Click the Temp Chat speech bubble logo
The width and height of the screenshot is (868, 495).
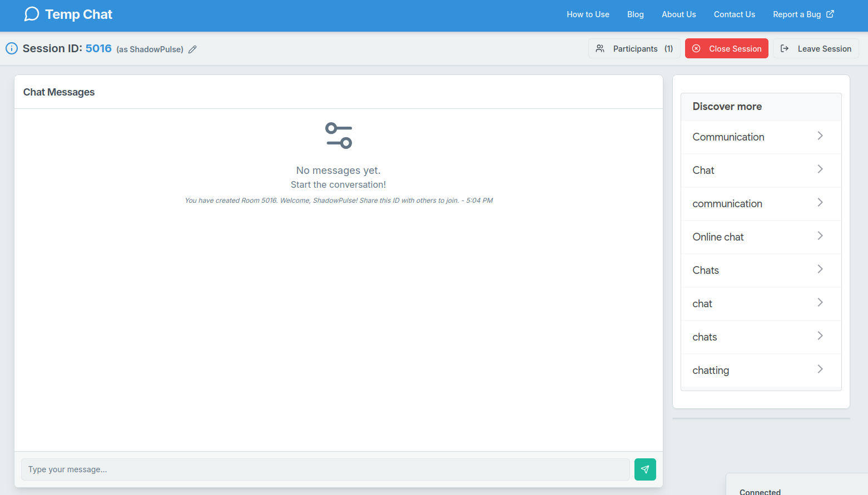click(31, 13)
